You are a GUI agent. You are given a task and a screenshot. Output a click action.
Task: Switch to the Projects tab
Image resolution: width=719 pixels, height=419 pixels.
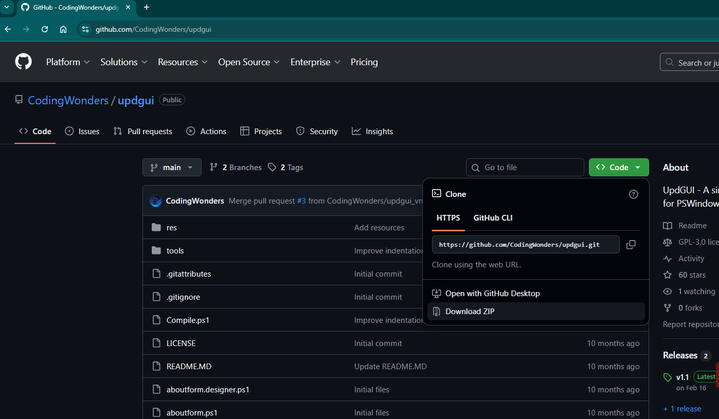261,132
